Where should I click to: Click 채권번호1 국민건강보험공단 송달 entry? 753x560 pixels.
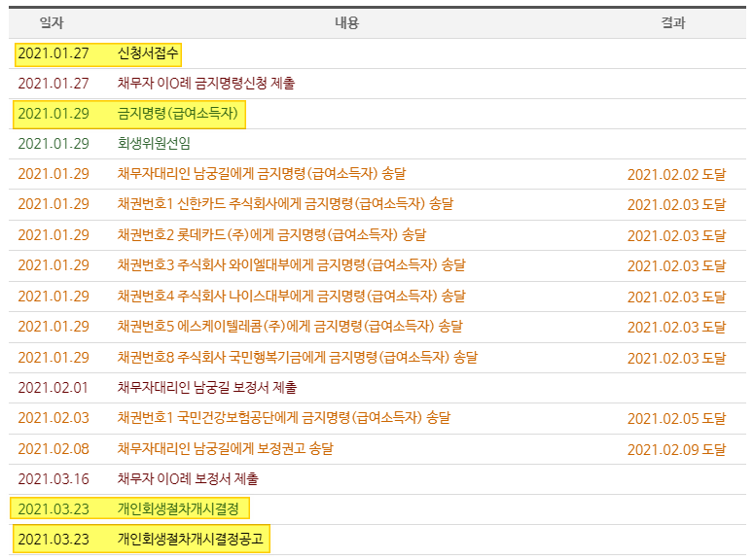(284, 417)
